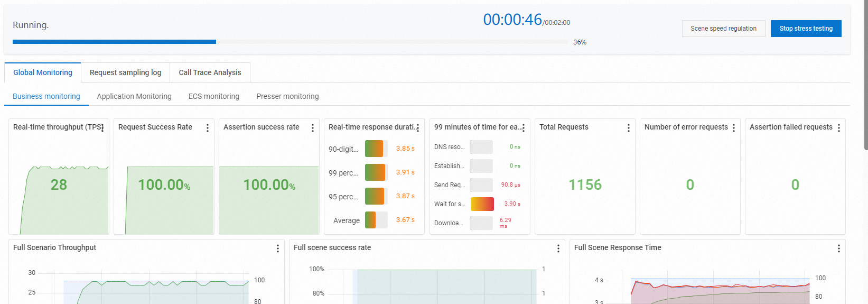
Task: Open Total Requests card kebab menu
Action: [x=628, y=128]
